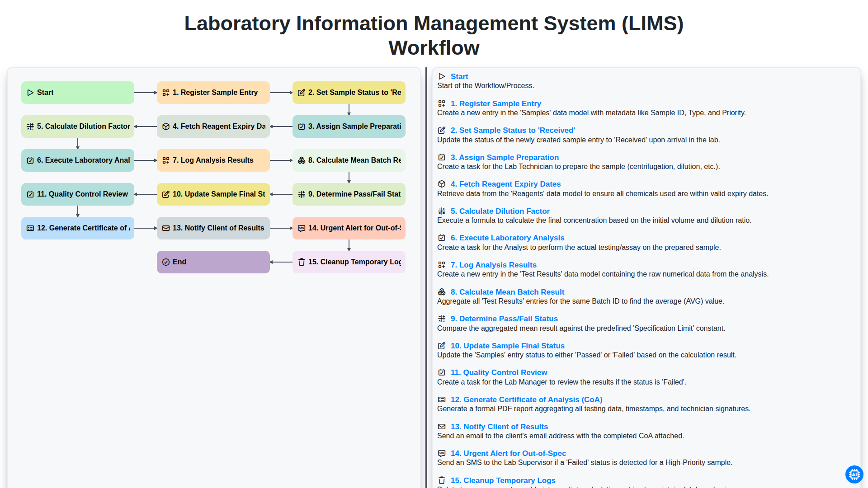The height and width of the screenshot is (488, 868).
Task: Click the task icon in Execute Laboratory Analysis node
Action: 30,160
